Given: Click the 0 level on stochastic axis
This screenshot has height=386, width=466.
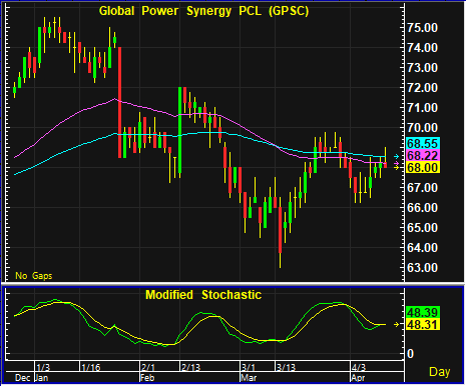Looking at the screenshot, I should (x=411, y=354).
